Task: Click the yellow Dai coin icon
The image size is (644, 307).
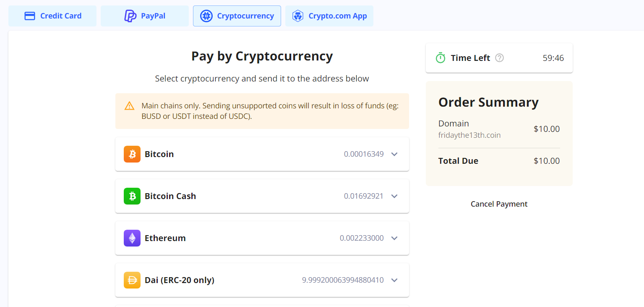Action: (132, 280)
